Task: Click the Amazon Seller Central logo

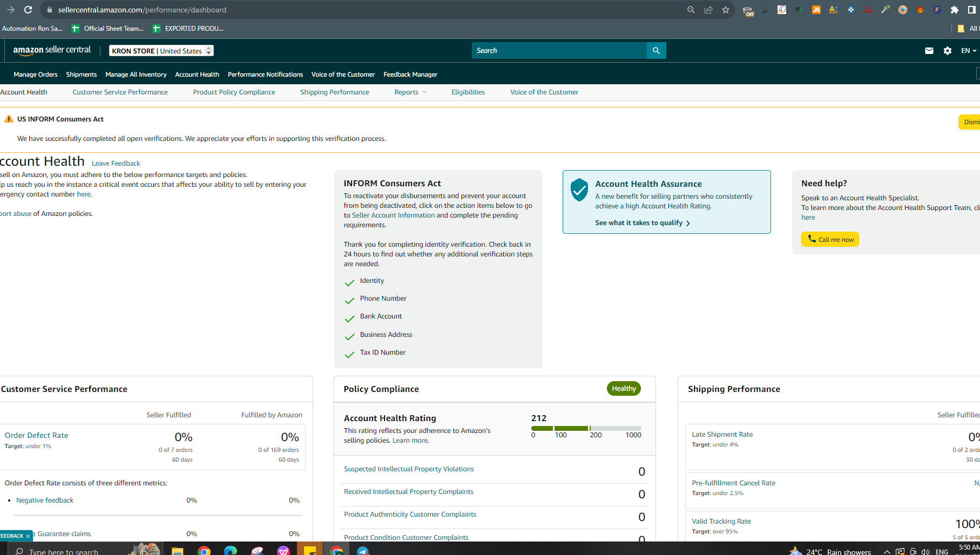Action: pyautogui.click(x=52, y=50)
